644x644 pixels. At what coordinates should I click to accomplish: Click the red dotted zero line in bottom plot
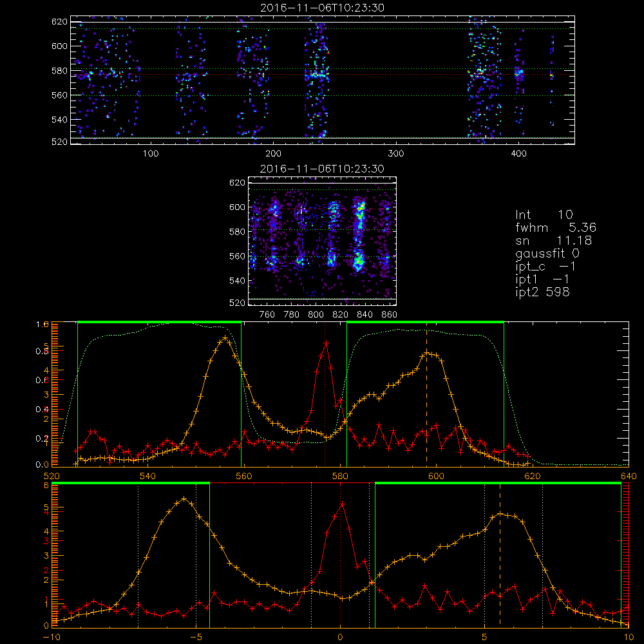point(340,554)
